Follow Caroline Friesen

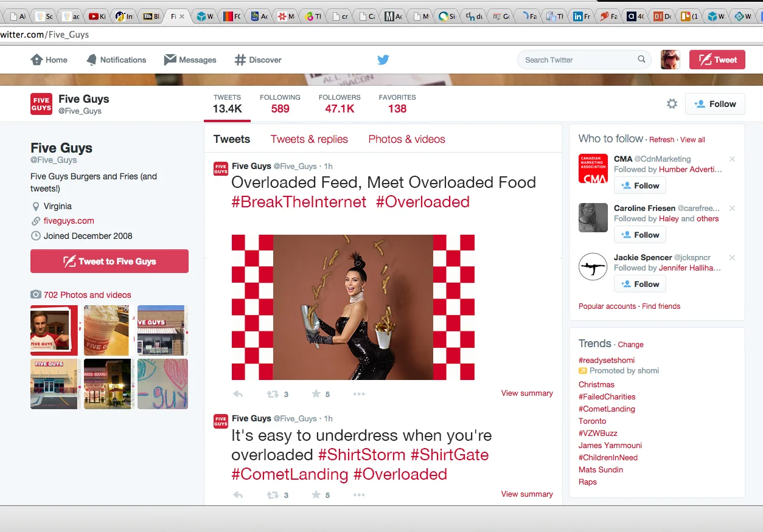pyautogui.click(x=640, y=235)
